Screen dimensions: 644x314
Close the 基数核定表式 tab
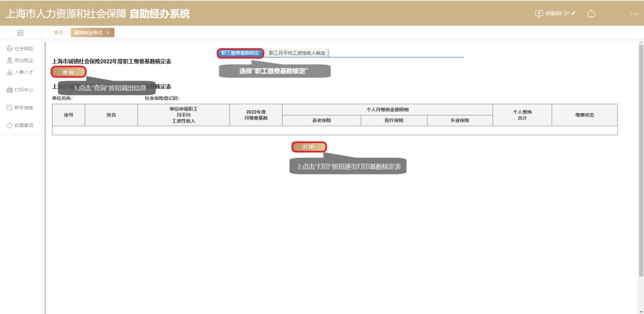[x=108, y=33]
